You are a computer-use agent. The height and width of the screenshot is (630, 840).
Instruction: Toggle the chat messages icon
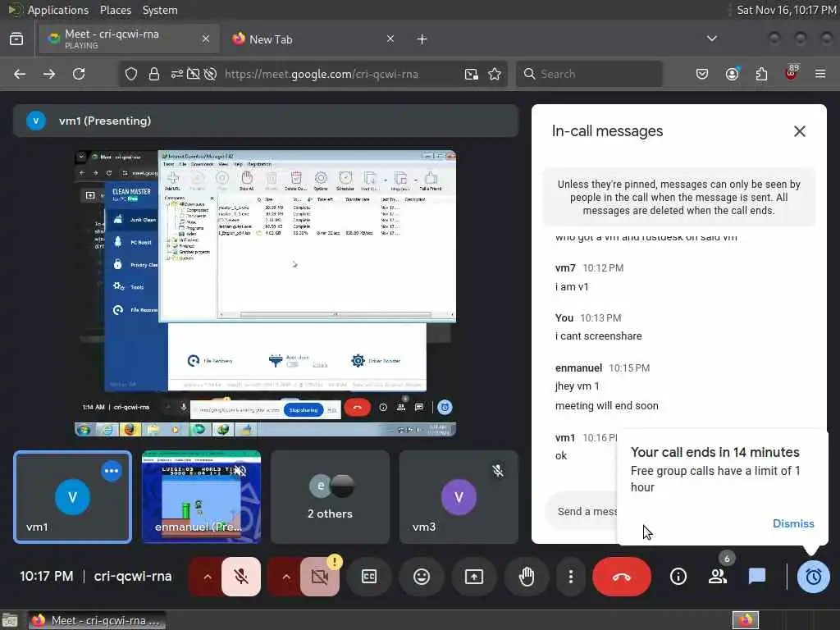[x=757, y=577]
